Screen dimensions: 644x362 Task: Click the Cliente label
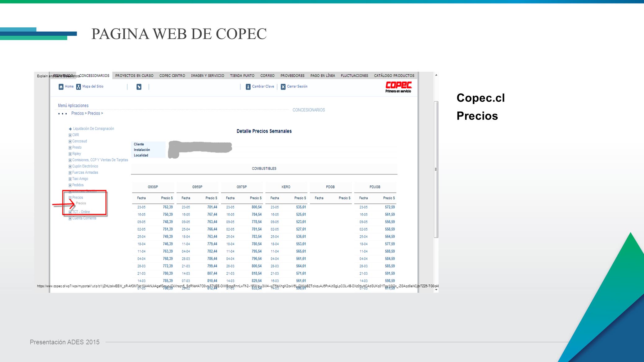click(x=139, y=144)
